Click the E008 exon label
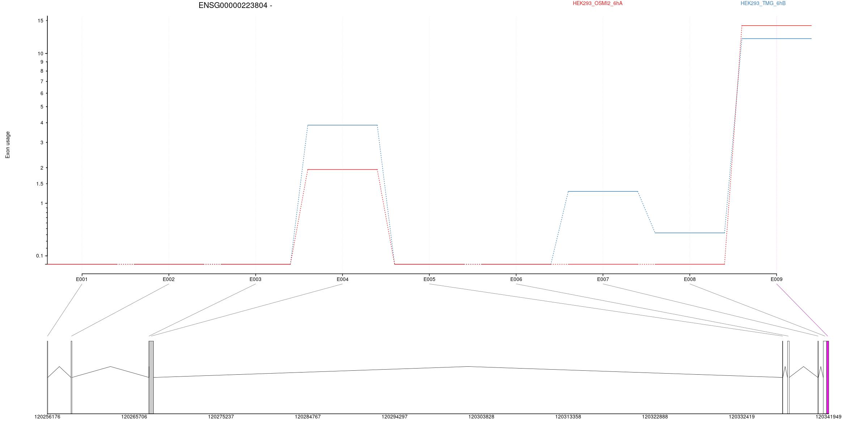The height and width of the screenshot is (434, 868). [690, 279]
